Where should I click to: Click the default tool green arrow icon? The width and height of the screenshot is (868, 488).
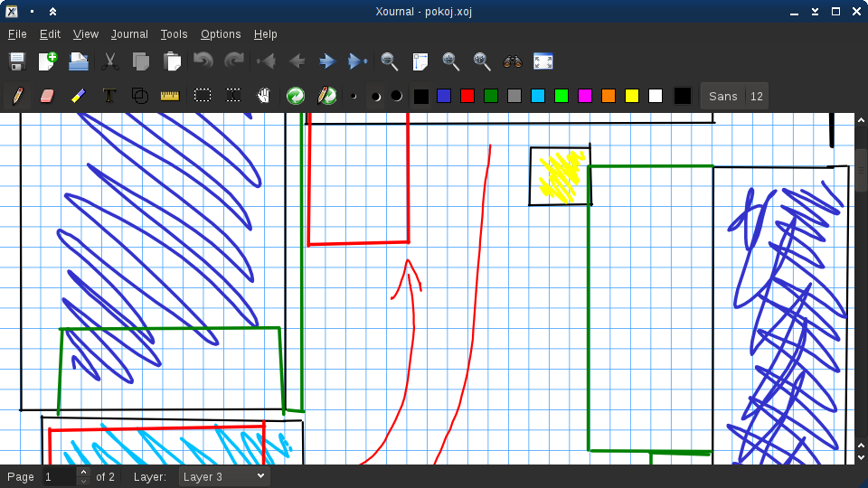(x=296, y=96)
